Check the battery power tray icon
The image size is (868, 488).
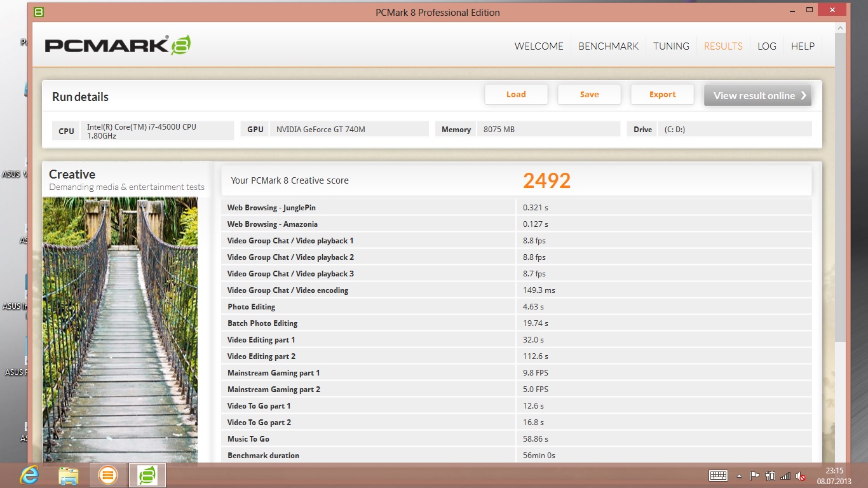[x=770, y=475]
